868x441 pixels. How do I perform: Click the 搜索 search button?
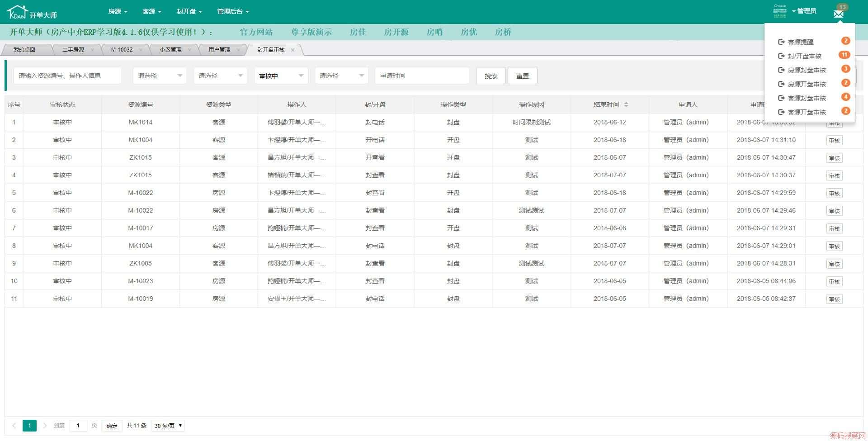coord(491,76)
